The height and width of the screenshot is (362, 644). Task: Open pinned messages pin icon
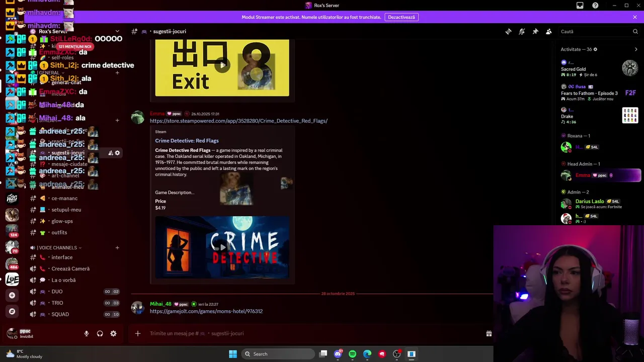[535, 31]
